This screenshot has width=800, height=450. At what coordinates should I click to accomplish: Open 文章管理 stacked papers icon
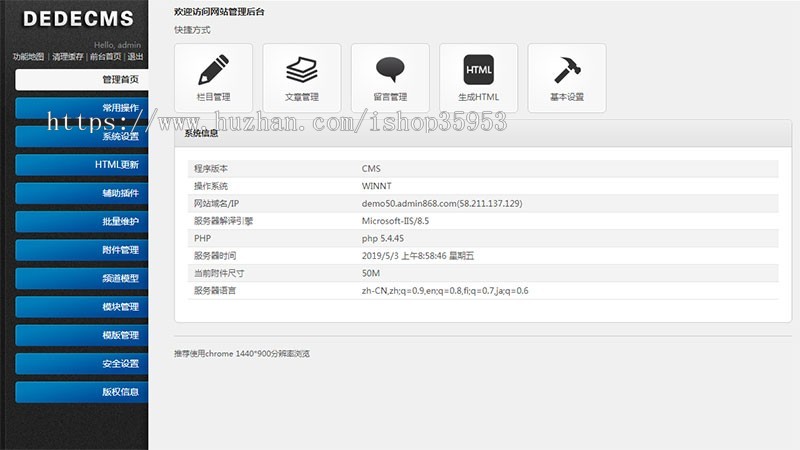tap(301, 71)
